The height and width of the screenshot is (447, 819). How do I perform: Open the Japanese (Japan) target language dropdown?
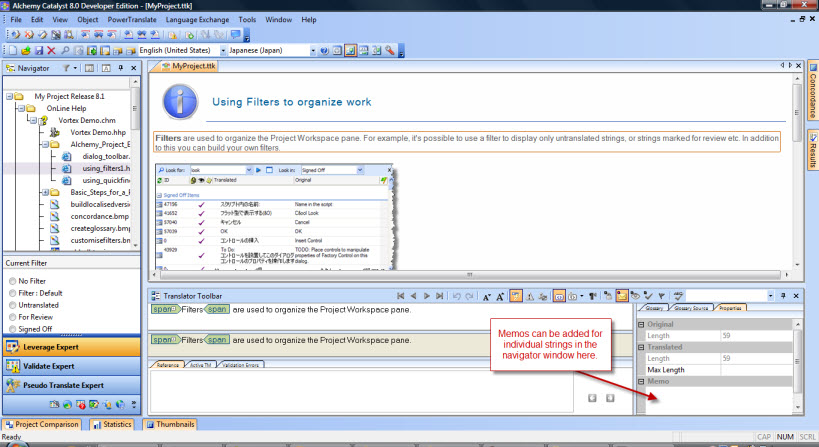click(313, 50)
